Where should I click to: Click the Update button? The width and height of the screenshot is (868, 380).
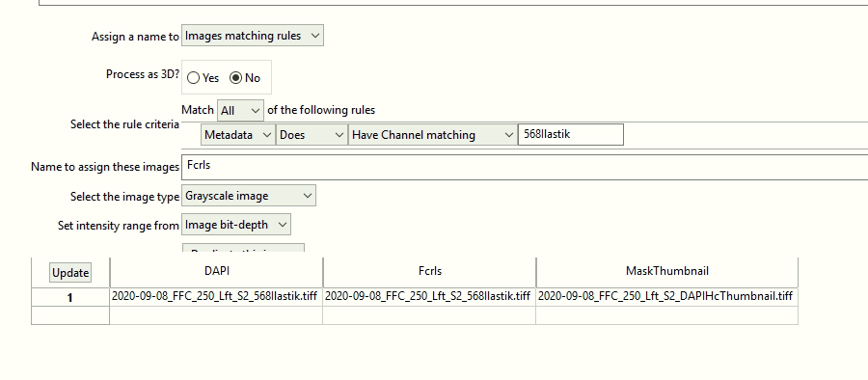[x=70, y=273]
